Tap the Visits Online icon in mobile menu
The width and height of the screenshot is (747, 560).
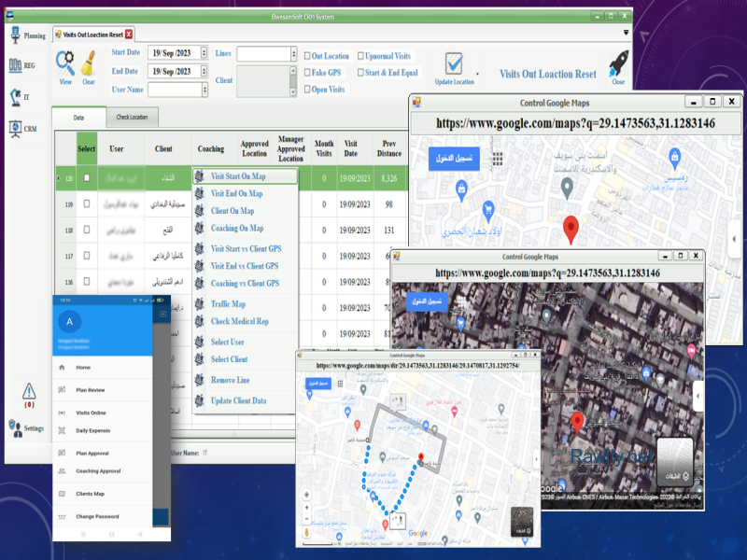[x=62, y=413]
